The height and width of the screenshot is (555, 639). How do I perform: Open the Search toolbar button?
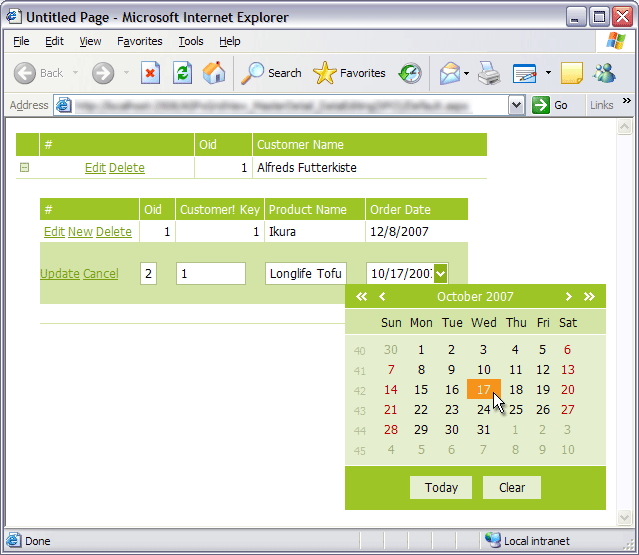click(x=272, y=73)
